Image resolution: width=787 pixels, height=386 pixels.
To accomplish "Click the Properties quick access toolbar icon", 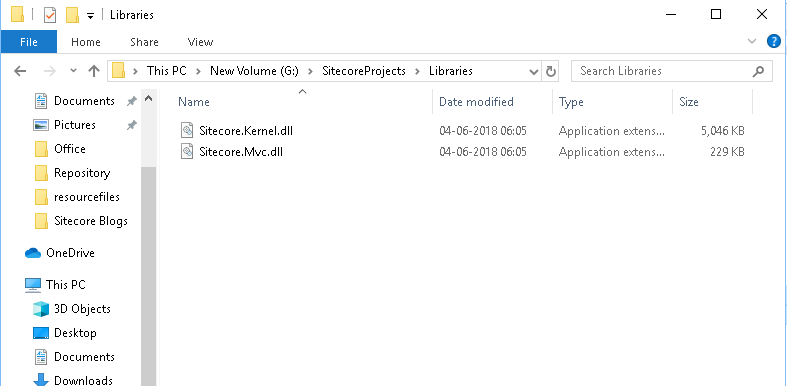I will (x=50, y=15).
